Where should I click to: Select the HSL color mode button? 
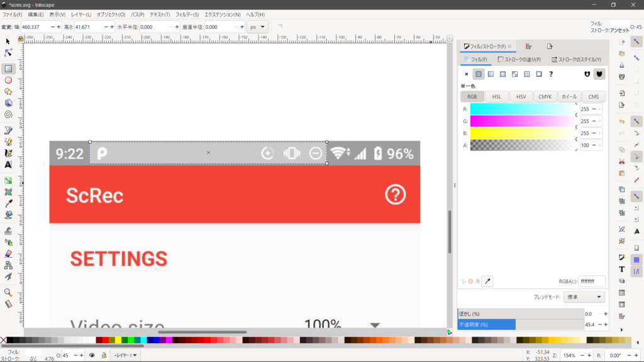pos(497,97)
